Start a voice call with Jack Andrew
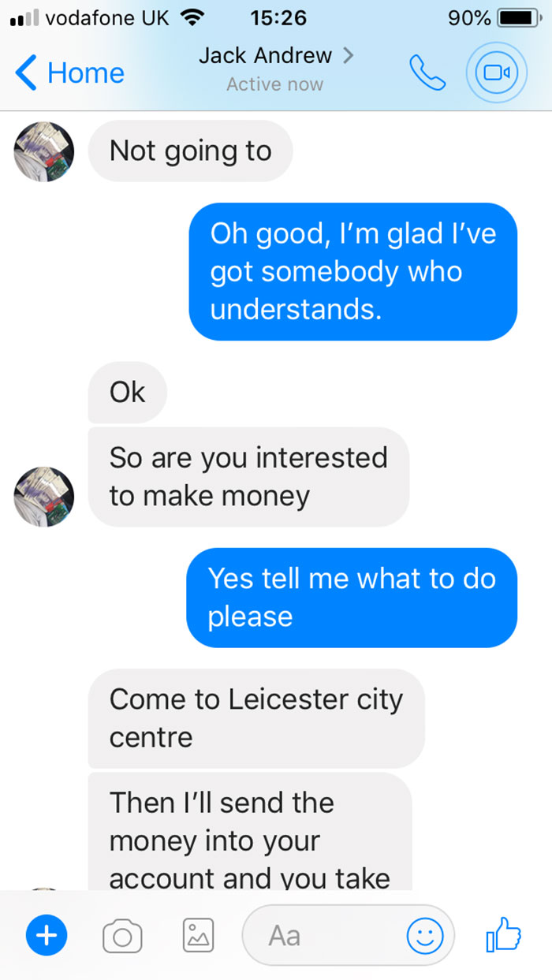 click(427, 72)
